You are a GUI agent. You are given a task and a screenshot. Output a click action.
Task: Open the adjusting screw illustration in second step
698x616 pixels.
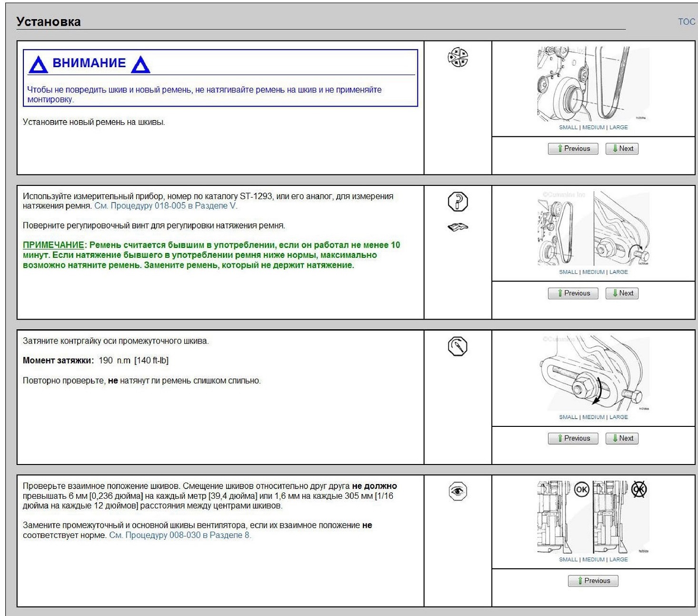pos(593,228)
